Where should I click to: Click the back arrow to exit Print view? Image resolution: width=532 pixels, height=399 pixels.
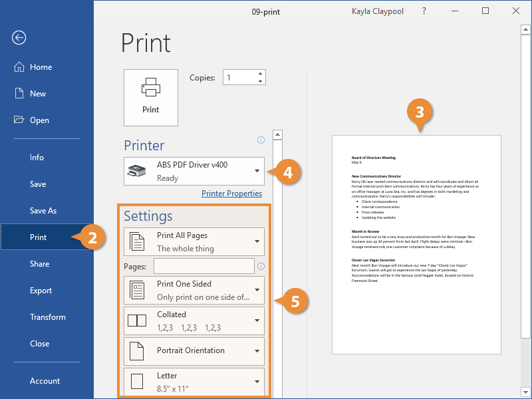[18, 38]
